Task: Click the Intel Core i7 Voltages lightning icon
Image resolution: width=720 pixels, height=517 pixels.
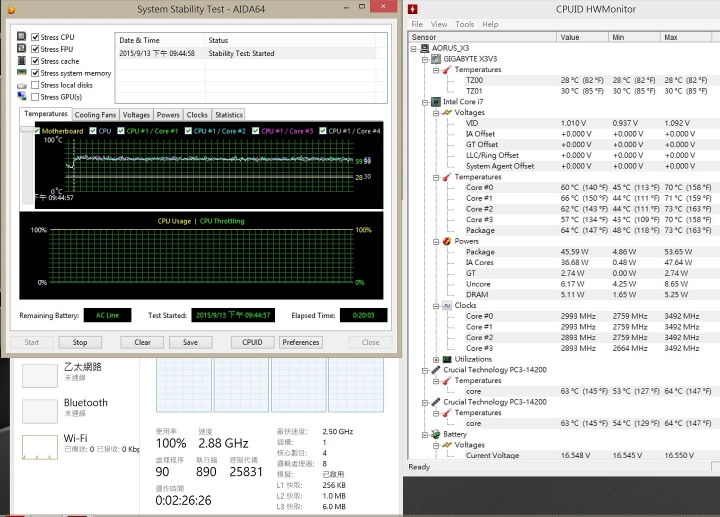Action: pyautogui.click(x=447, y=112)
